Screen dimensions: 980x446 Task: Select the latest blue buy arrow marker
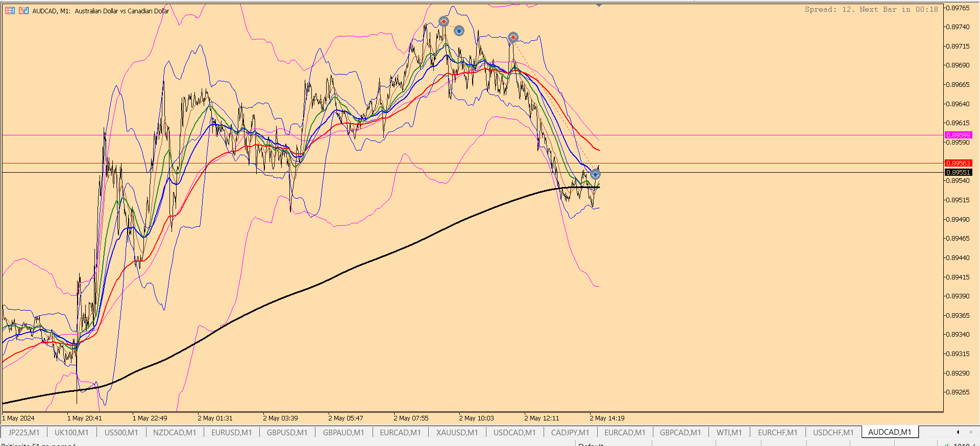click(x=595, y=175)
